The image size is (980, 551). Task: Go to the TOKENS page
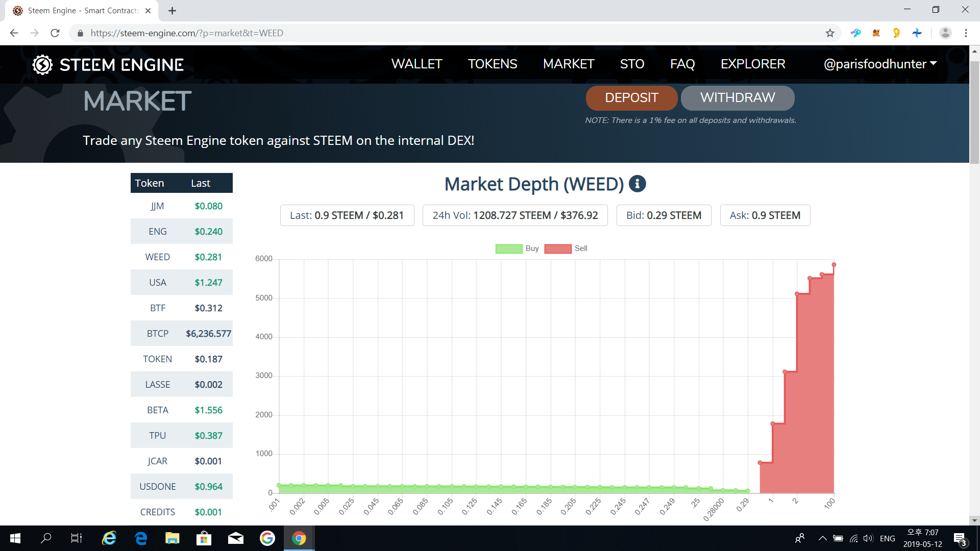[493, 64]
